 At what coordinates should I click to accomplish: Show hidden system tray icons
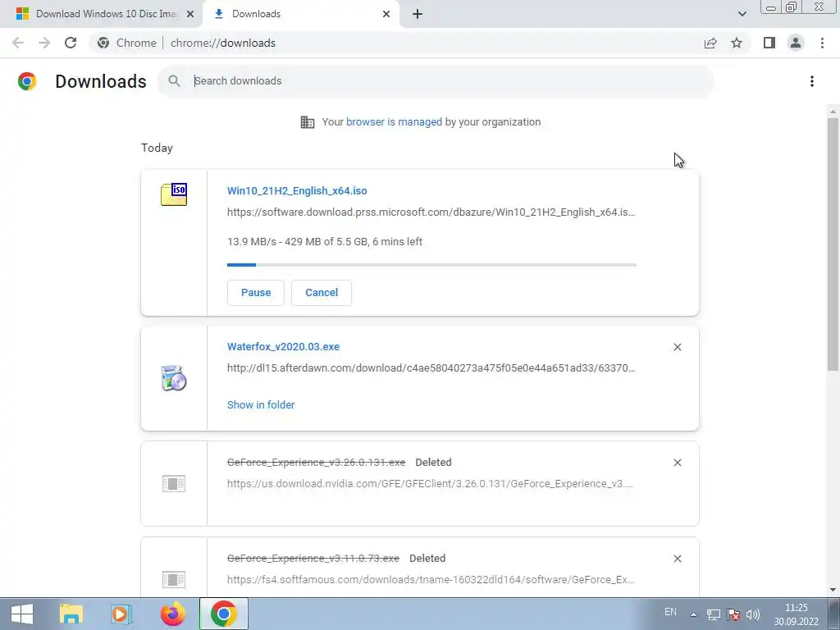(x=693, y=614)
